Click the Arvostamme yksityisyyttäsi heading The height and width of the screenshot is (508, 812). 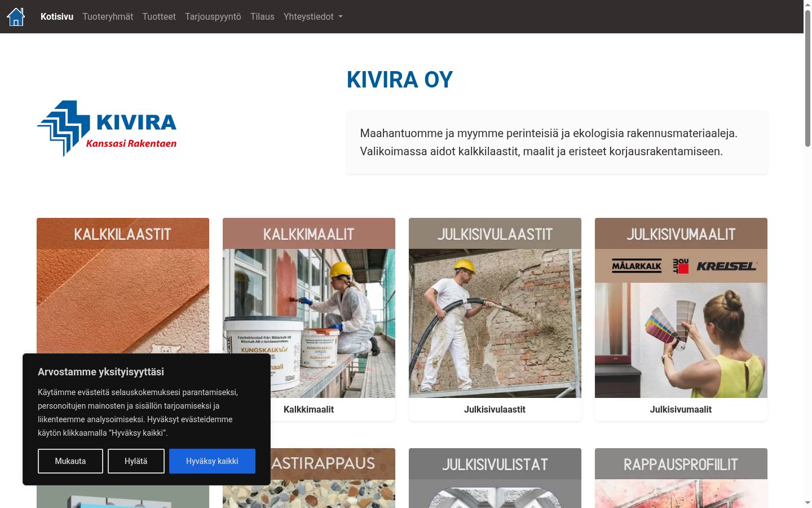[101, 372]
